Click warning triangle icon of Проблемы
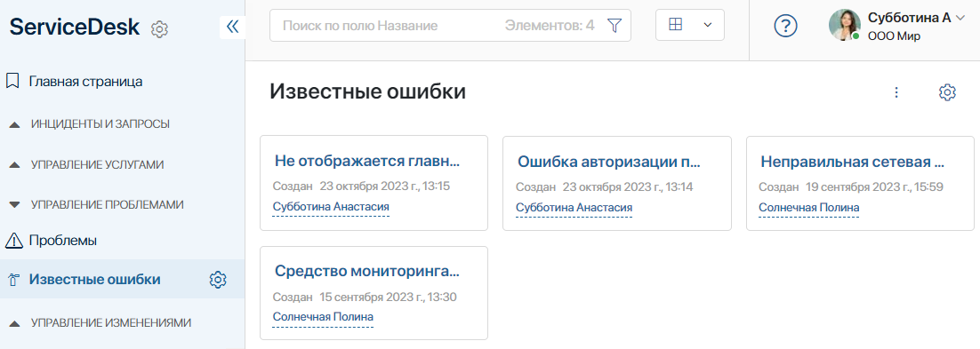Image resolution: width=980 pixels, height=349 pixels. [13, 240]
